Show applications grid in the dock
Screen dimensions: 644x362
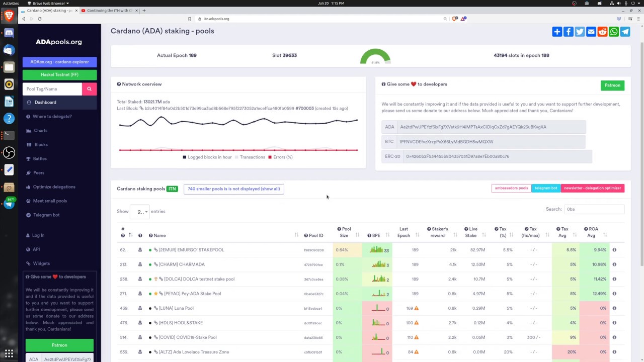9,353
